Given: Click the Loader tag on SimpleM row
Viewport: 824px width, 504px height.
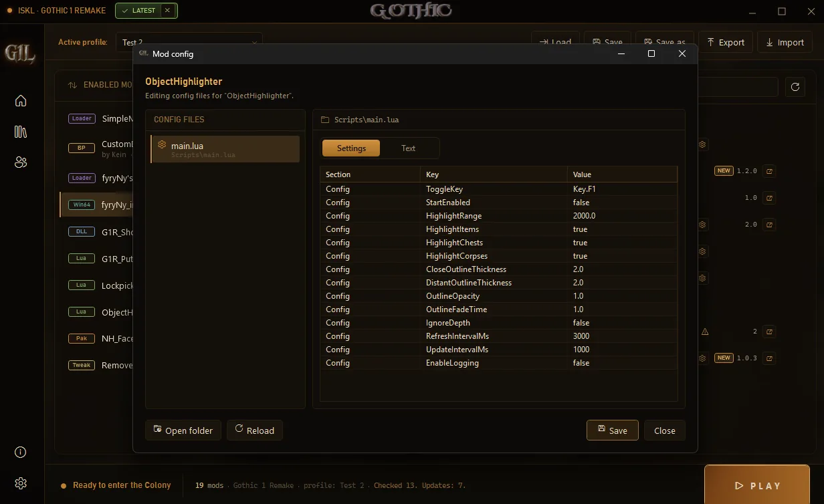Looking at the screenshot, I should [82, 118].
